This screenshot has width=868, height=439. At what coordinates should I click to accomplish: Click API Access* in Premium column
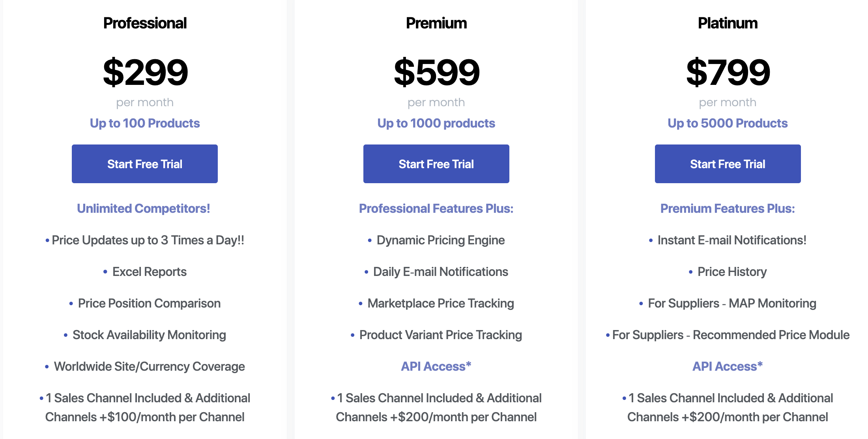[436, 366]
